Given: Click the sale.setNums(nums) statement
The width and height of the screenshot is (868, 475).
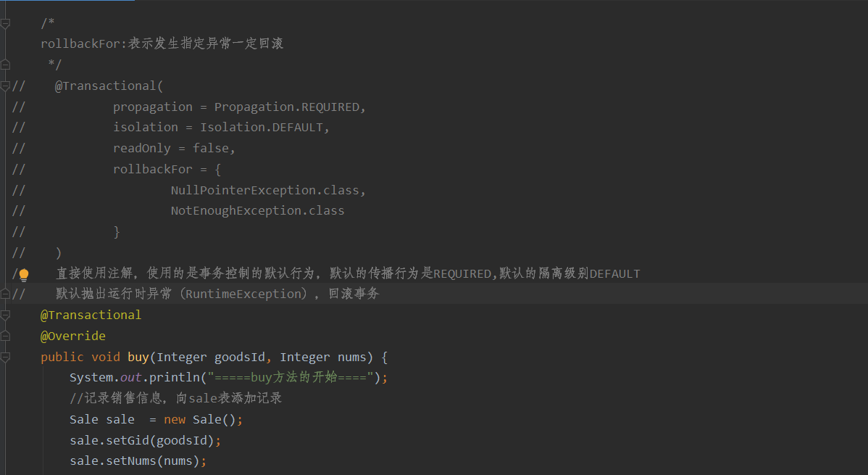Looking at the screenshot, I should [x=138, y=461].
